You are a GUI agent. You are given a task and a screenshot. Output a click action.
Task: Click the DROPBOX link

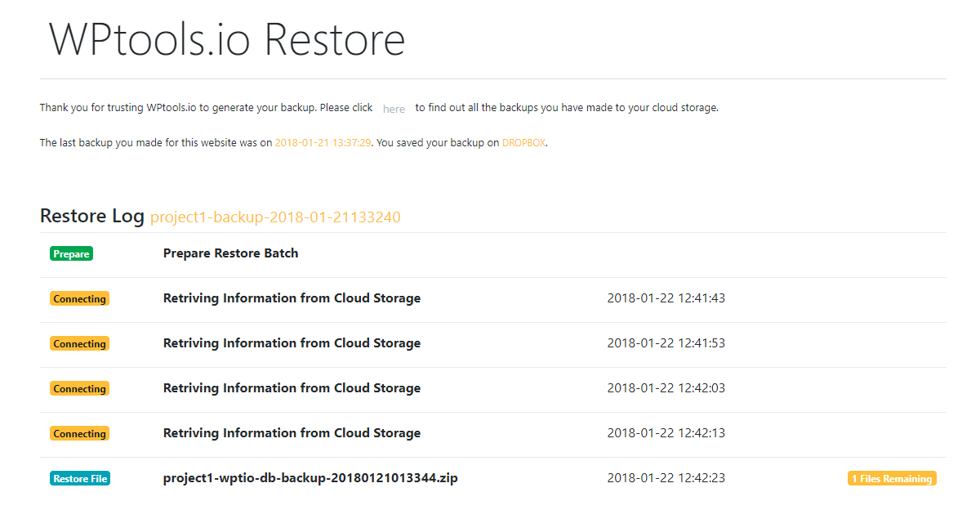(523, 142)
